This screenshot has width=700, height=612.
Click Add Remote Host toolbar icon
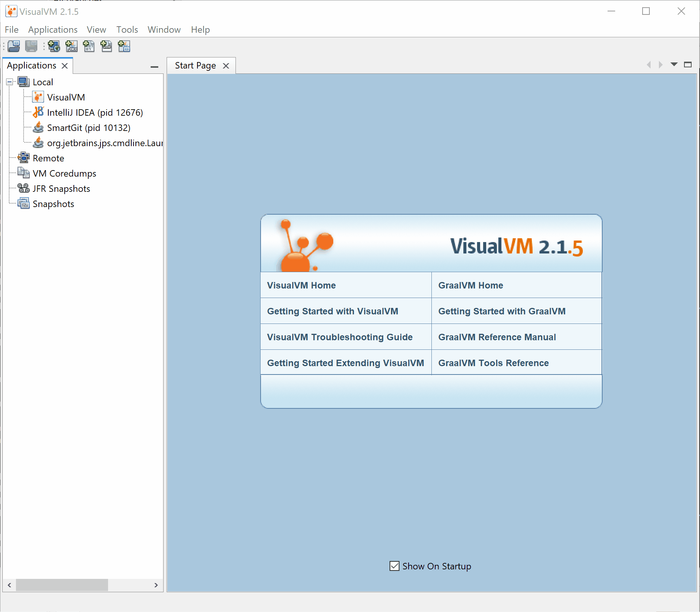[54, 46]
